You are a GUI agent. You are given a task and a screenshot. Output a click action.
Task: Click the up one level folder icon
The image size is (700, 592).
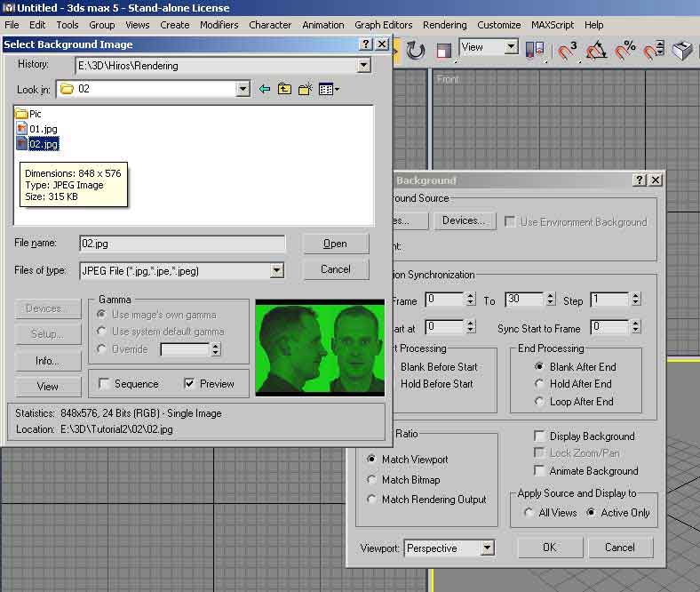285,89
